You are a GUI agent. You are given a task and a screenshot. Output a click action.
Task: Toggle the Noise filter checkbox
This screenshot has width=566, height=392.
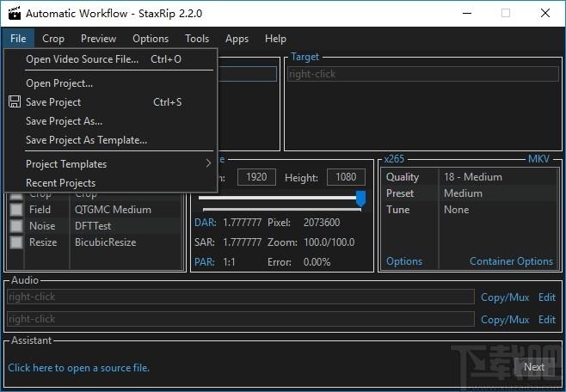click(15, 226)
